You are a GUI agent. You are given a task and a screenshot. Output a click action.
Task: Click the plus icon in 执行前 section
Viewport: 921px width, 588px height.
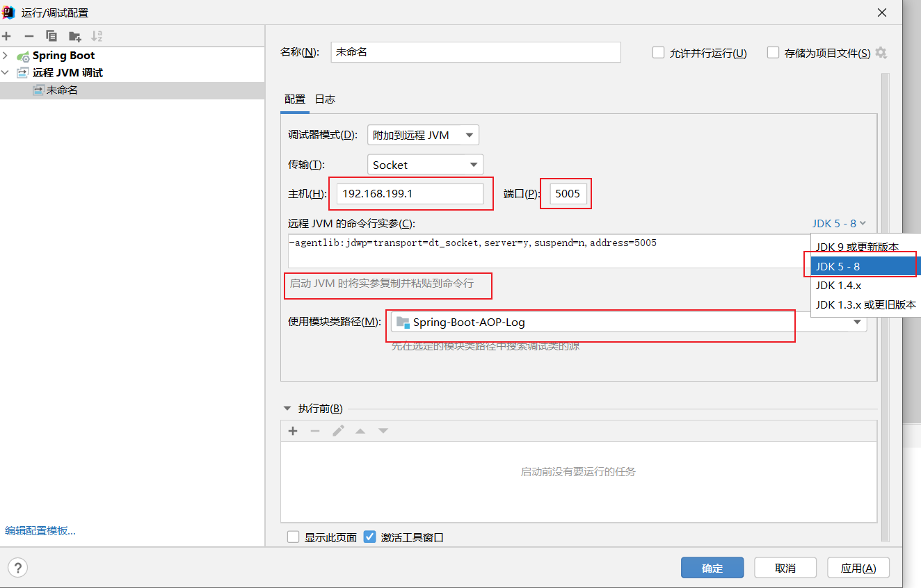click(x=292, y=431)
